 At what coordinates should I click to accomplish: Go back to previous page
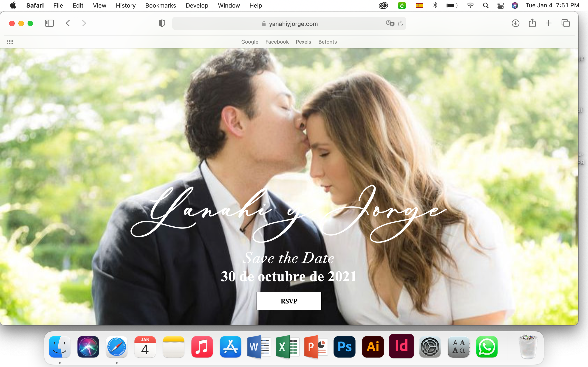tap(68, 23)
